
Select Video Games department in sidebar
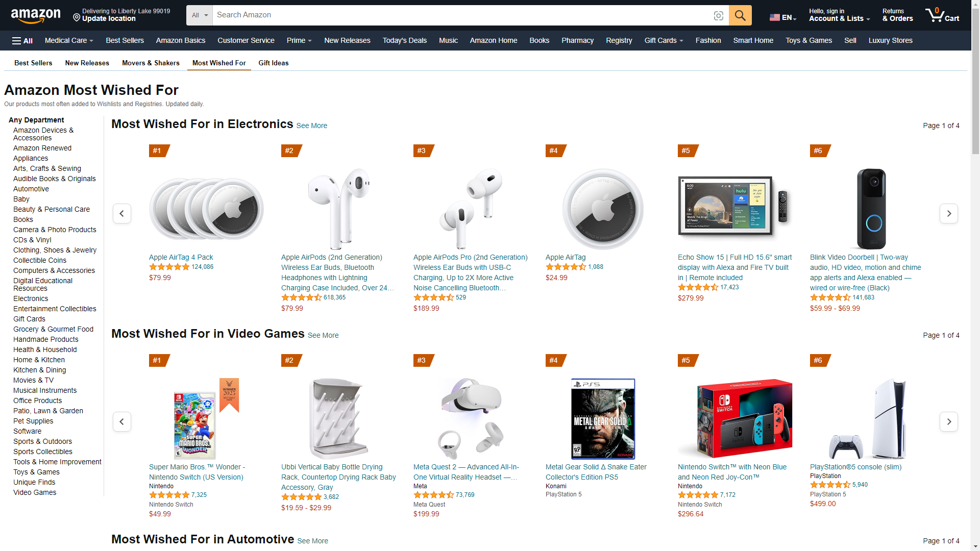35,492
